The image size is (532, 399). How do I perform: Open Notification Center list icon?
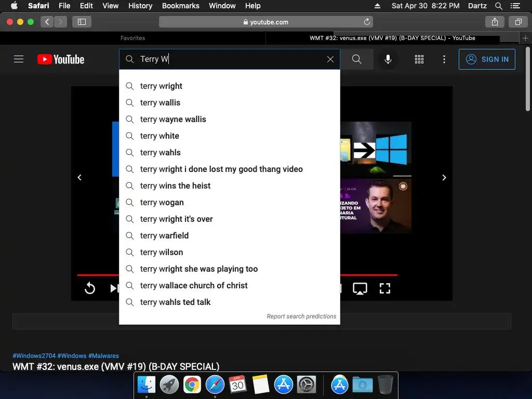coord(515,6)
